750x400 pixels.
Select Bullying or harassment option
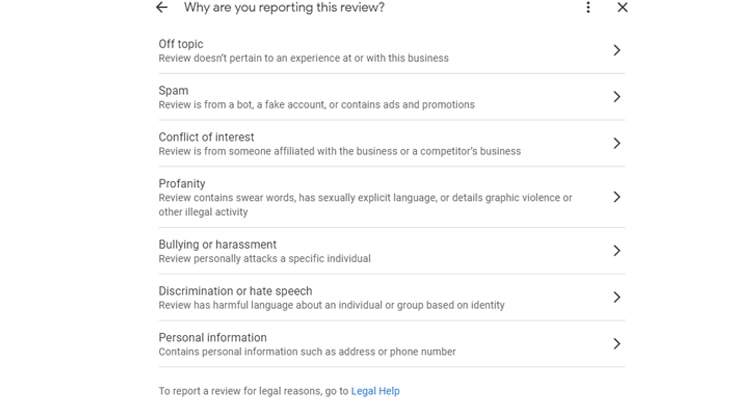(392, 251)
